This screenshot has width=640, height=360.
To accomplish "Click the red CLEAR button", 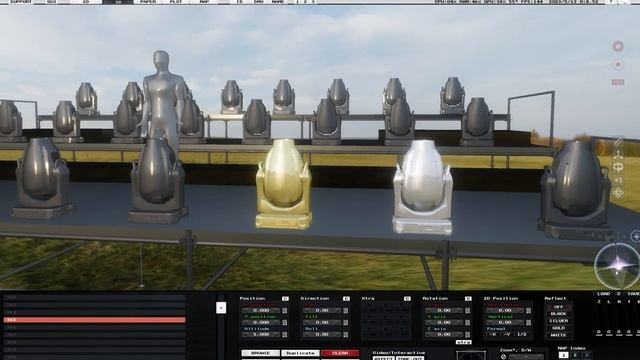I will point(340,353).
